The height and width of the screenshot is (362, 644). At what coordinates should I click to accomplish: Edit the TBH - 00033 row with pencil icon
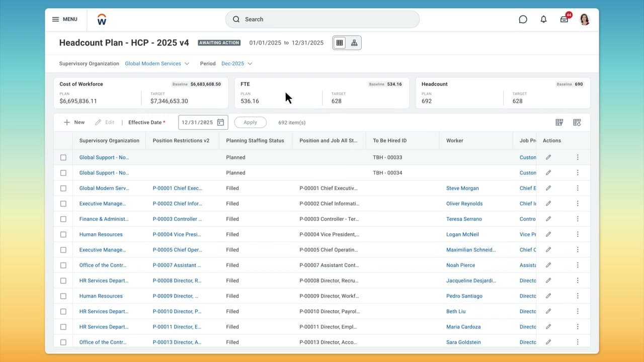[x=548, y=157]
